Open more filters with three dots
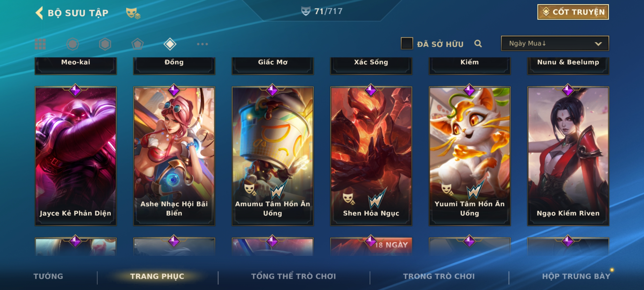644x290 pixels. click(x=202, y=44)
